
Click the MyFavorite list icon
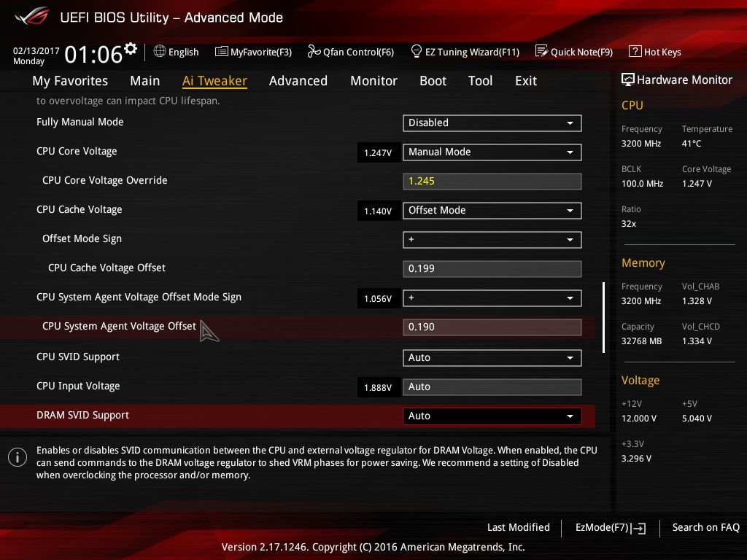(x=221, y=52)
